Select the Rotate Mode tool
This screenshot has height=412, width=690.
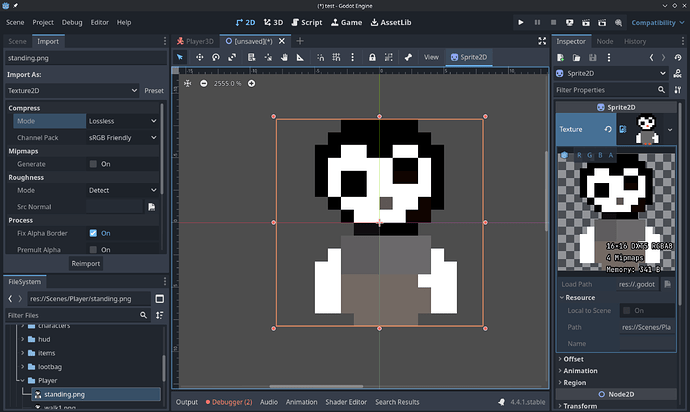tap(216, 57)
